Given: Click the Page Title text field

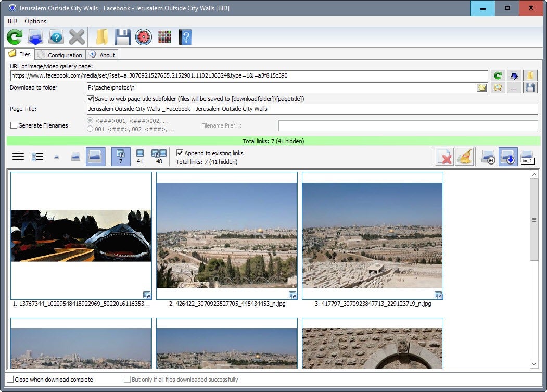Looking at the screenshot, I should [x=312, y=109].
